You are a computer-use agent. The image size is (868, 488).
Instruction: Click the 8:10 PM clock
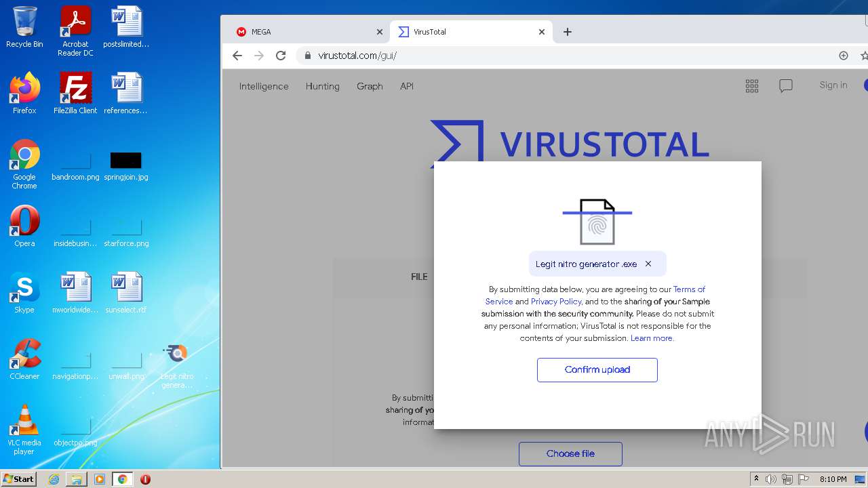[x=833, y=479]
